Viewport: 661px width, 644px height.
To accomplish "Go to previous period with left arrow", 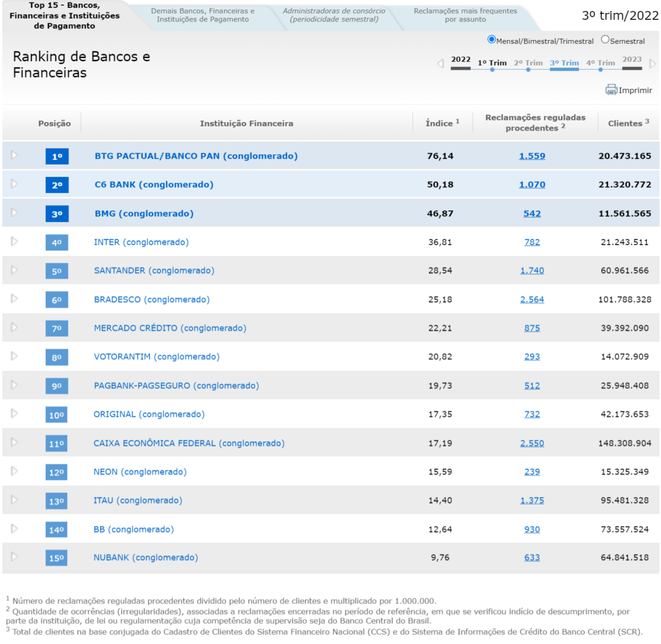I will point(440,64).
